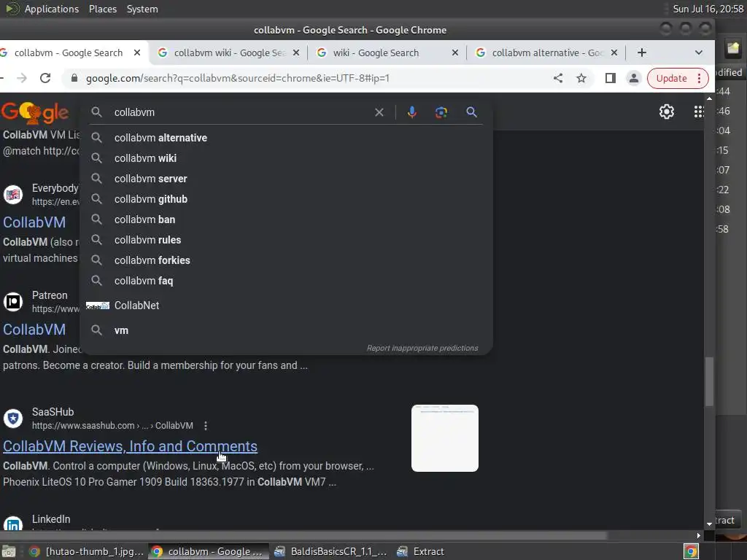Viewport: 747px width, 560px height.
Task: Open the Everybody Wiki CollabVM result link
Action: [34, 222]
